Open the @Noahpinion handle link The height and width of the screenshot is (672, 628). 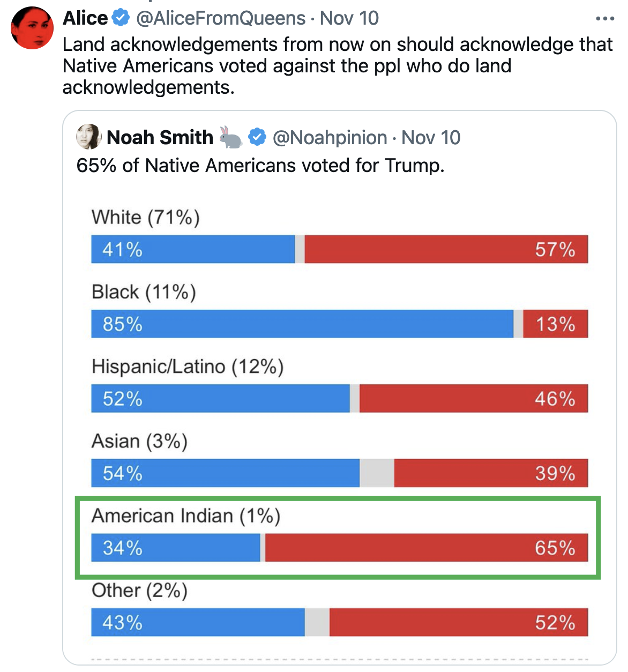click(330, 138)
